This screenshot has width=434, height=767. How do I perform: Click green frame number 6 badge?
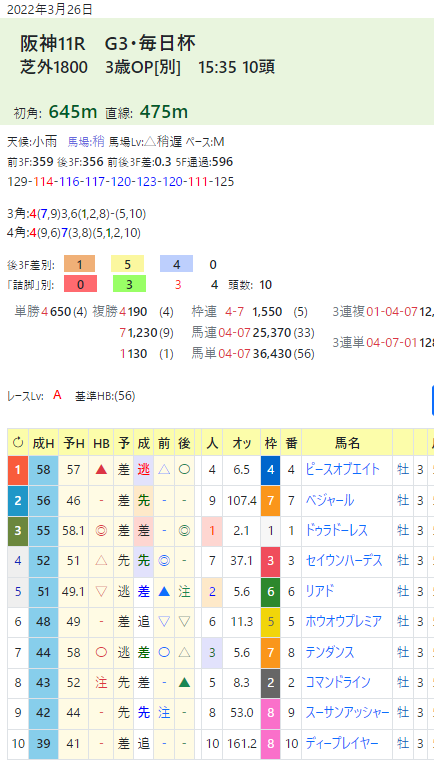(270, 591)
